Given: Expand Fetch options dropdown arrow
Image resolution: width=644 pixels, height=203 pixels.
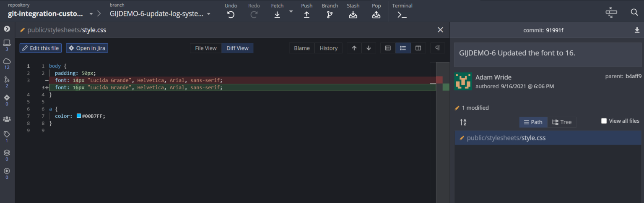Looking at the screenshot, I should [x=291, y=11].
